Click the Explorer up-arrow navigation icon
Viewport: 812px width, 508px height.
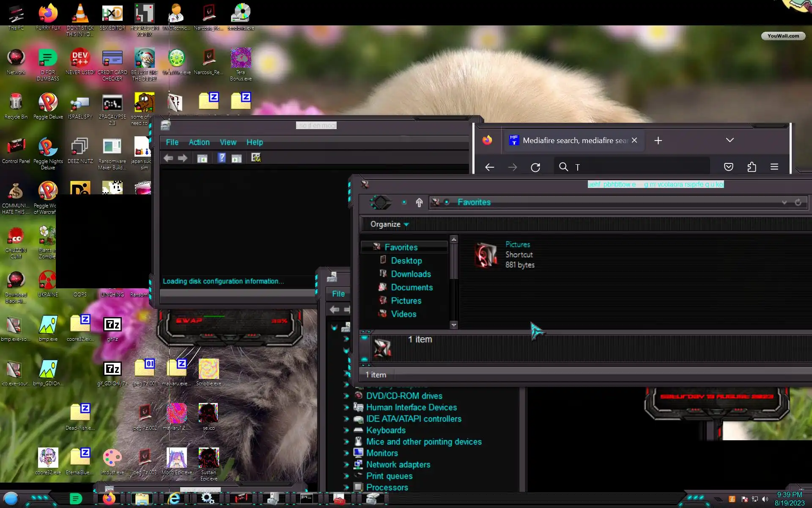click(x=419, y=202)
